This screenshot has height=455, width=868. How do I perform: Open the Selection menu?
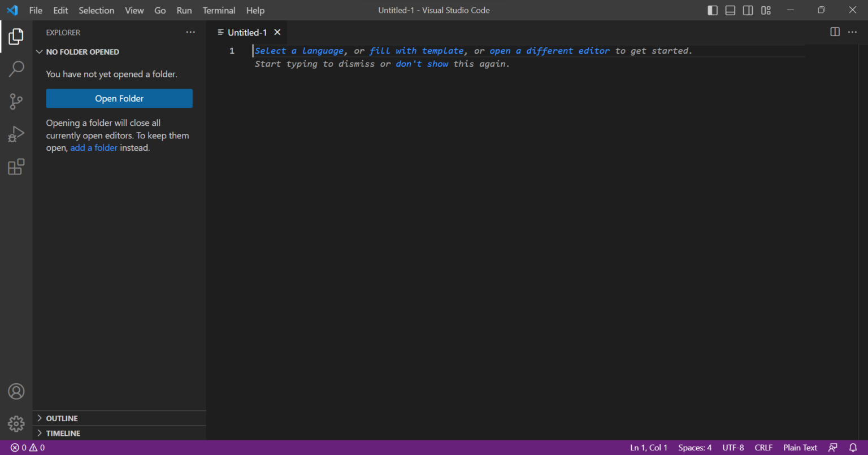click(96, 10)
